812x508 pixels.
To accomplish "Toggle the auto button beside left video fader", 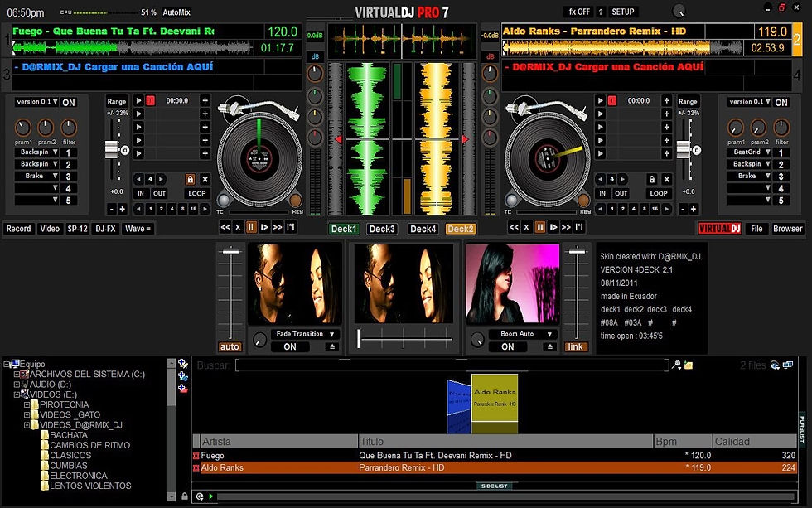I will click(230, 346).
